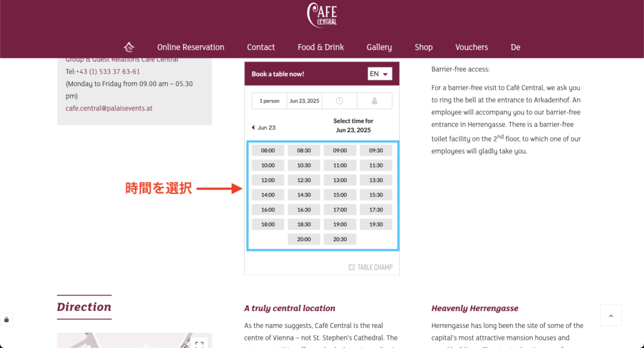The width and height of the screenshot is (644, 348).
Task: Click the lock icon at left edge
Action: pos(6,320)
